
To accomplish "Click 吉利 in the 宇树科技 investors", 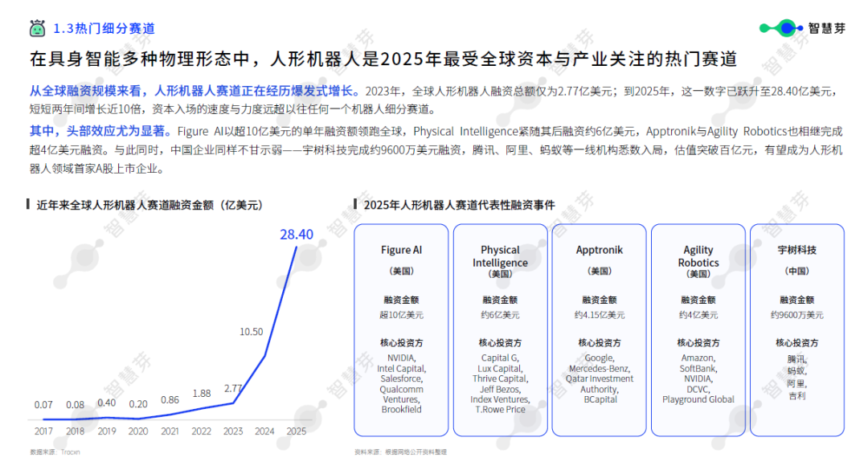I will 797,395.
